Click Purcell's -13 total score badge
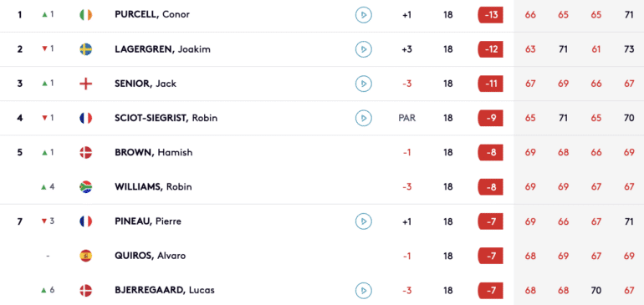The image size is (644, 305). pos(491,15)
